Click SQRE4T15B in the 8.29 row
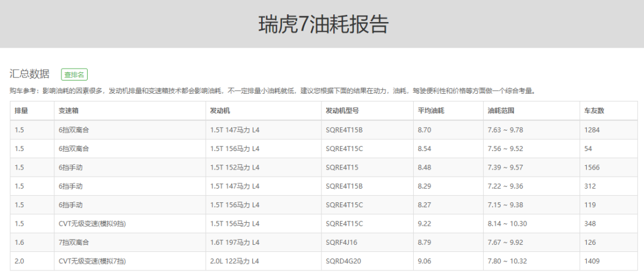The height and width of the screenshot is (274, 644). [x=344, y=186]
